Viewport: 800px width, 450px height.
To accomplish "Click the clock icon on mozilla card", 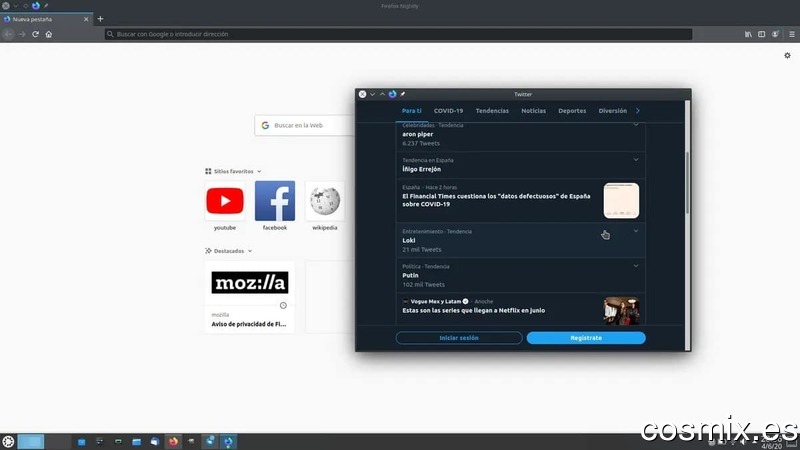I will pos(283,306).
